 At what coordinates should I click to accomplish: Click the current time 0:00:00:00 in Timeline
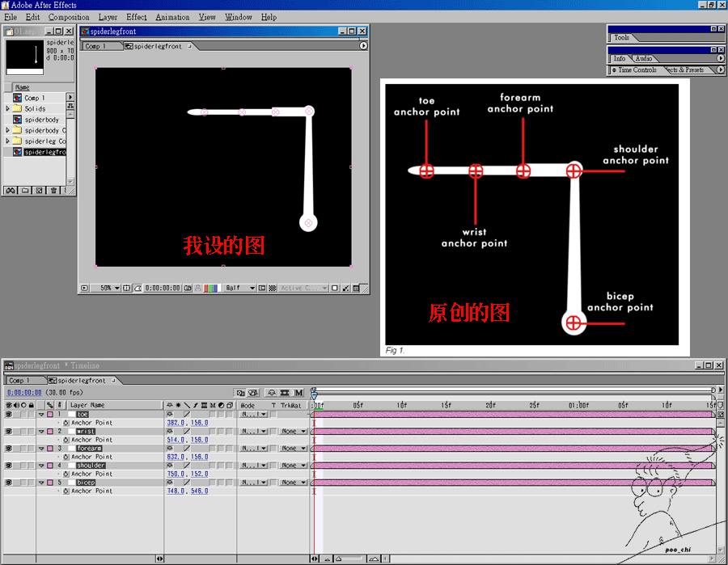click(24, 393)
